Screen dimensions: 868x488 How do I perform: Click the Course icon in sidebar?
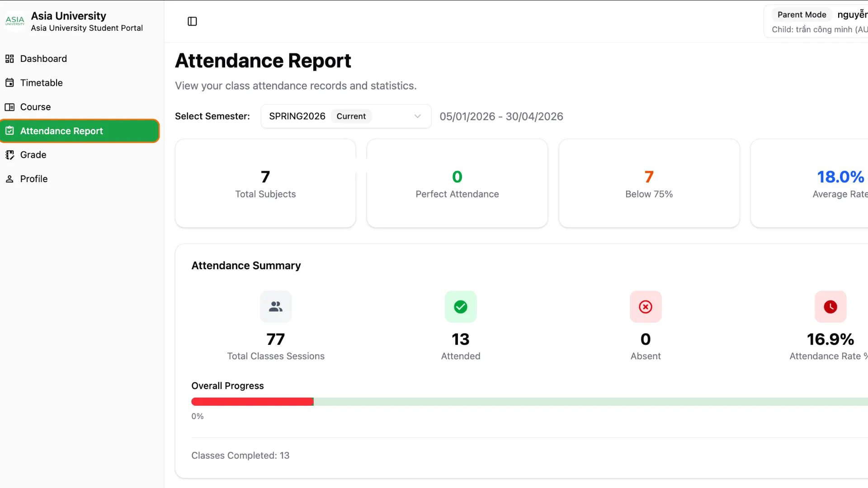(x=9, y=107)
